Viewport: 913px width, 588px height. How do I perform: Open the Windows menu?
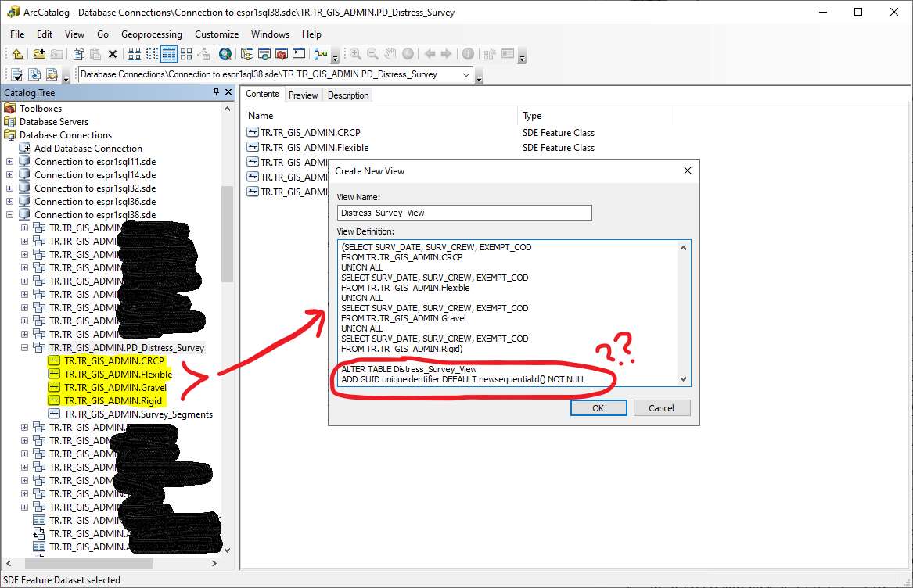(270, 34)
